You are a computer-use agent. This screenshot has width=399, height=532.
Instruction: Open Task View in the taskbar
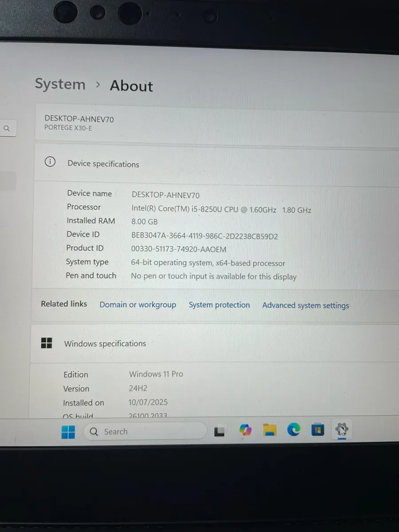219,431
